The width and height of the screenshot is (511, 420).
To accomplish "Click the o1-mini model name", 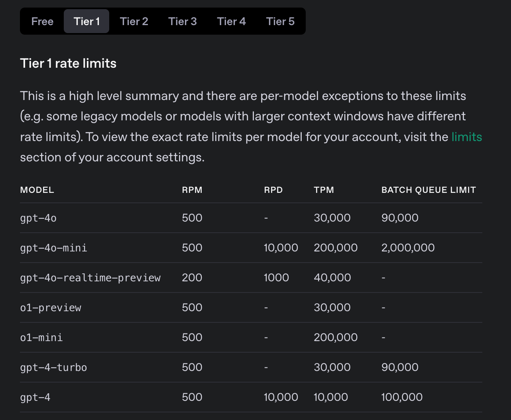I will point(41,338).
